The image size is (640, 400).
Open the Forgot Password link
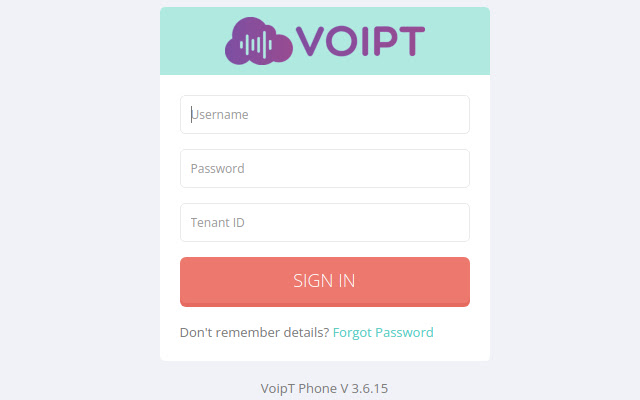point(383,332)
